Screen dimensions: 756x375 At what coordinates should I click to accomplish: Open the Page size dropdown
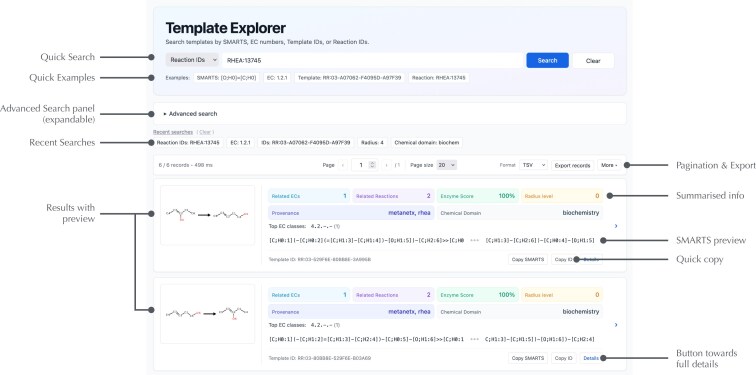(x=446, y=165)
